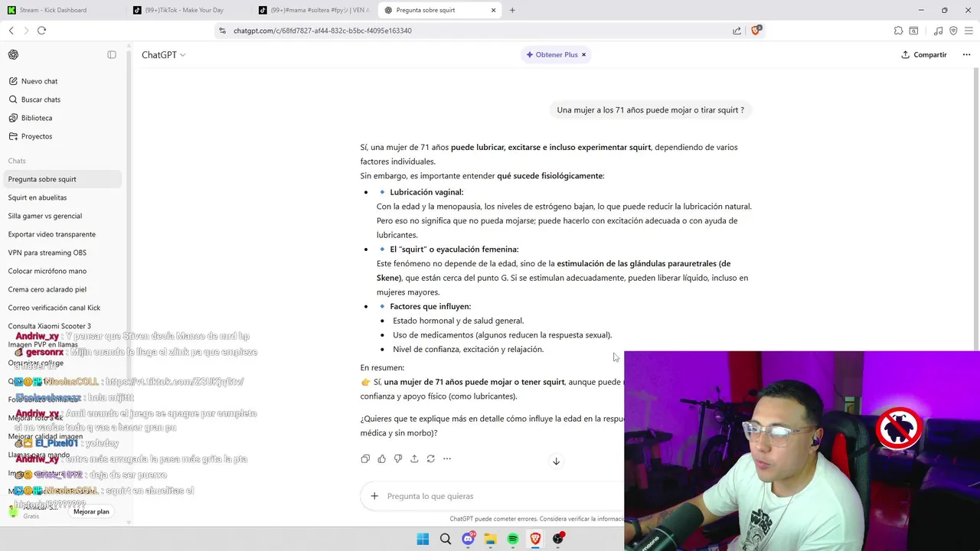Give thumbs down to the response

coord(398,458)
